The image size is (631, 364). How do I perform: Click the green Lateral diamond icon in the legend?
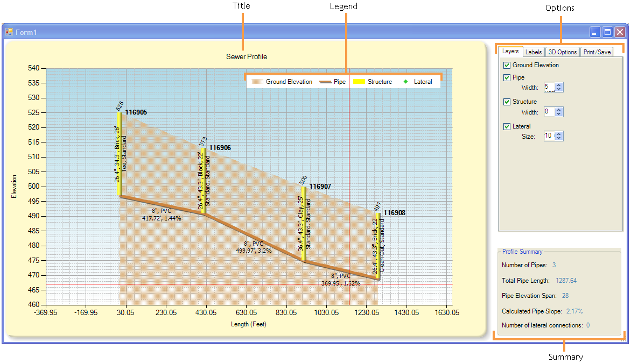pyautogui.click(x=405, y=81)
